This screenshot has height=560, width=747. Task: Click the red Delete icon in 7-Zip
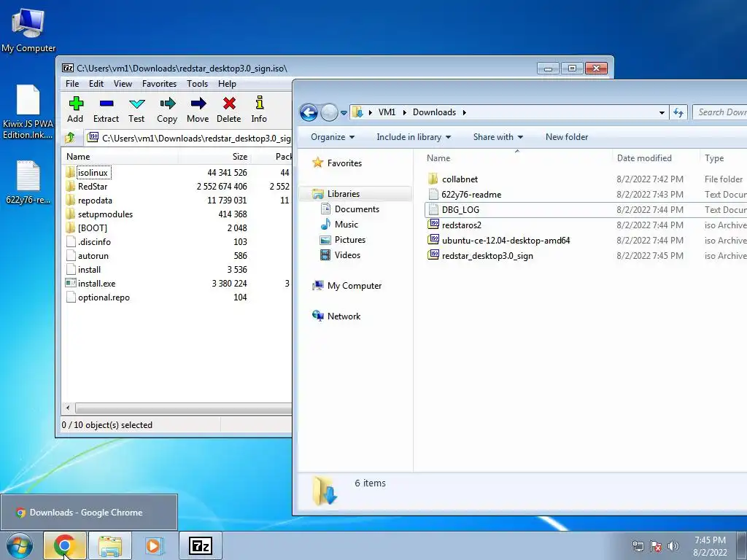tap(228, 109)
